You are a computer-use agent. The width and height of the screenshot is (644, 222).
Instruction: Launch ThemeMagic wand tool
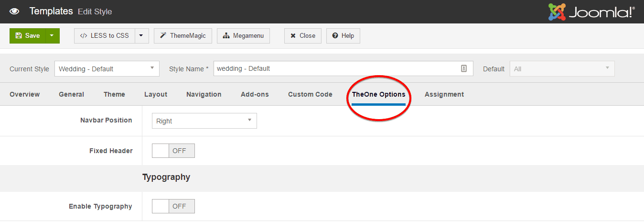click(183, 36)
